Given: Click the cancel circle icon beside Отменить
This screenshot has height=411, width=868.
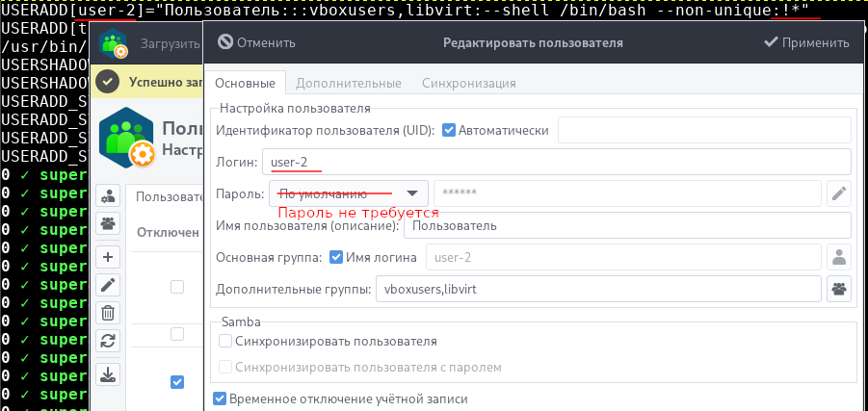Looking at the screenshot, I should tap(225, 42).
